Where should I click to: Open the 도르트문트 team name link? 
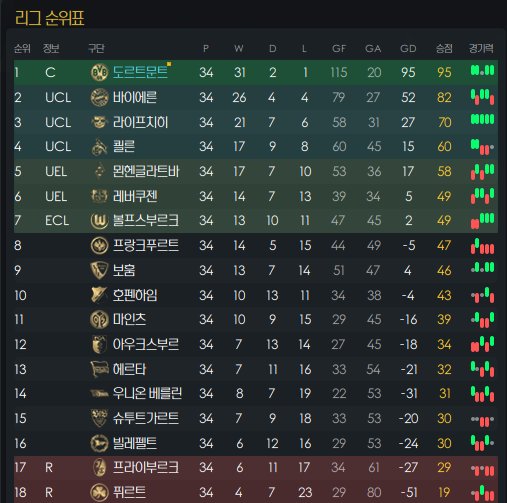(x=140, y=72)
